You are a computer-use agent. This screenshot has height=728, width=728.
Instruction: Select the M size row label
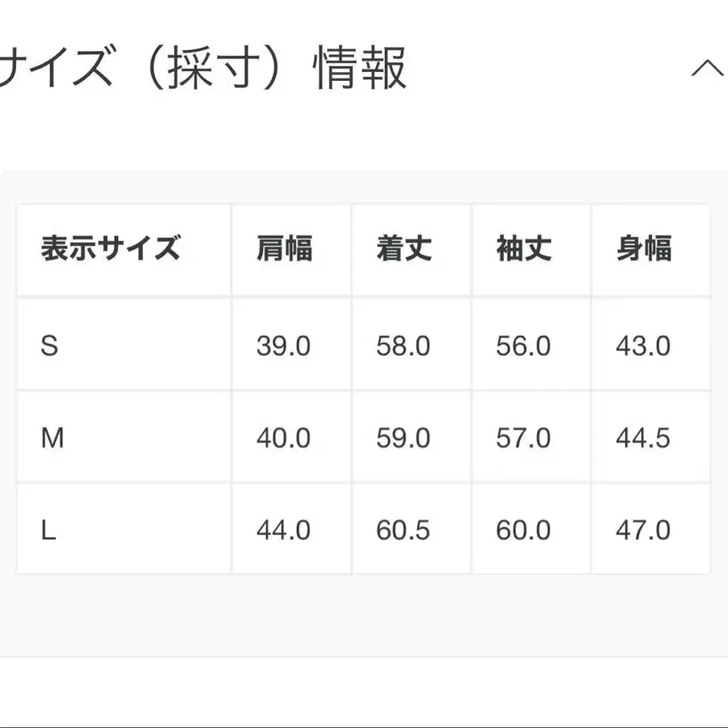coord(51,438)
